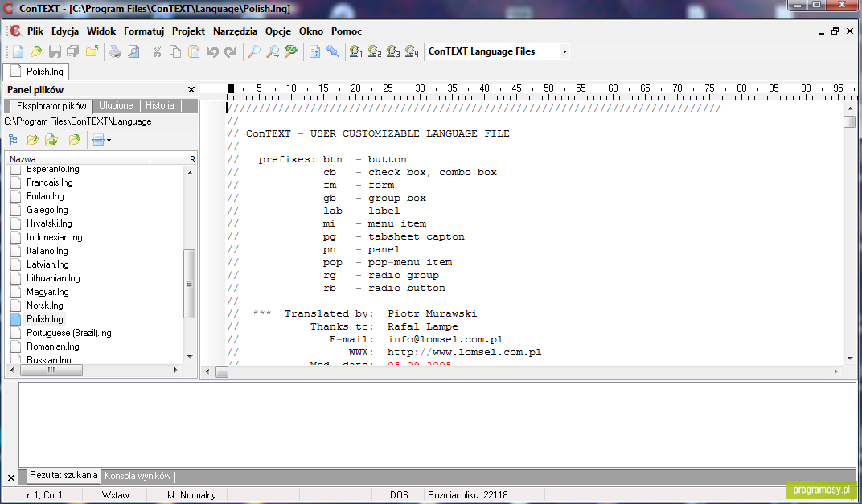Click editor vertical scrollbar down arrow
862x504 pixels.
click(x=850, y=359)
